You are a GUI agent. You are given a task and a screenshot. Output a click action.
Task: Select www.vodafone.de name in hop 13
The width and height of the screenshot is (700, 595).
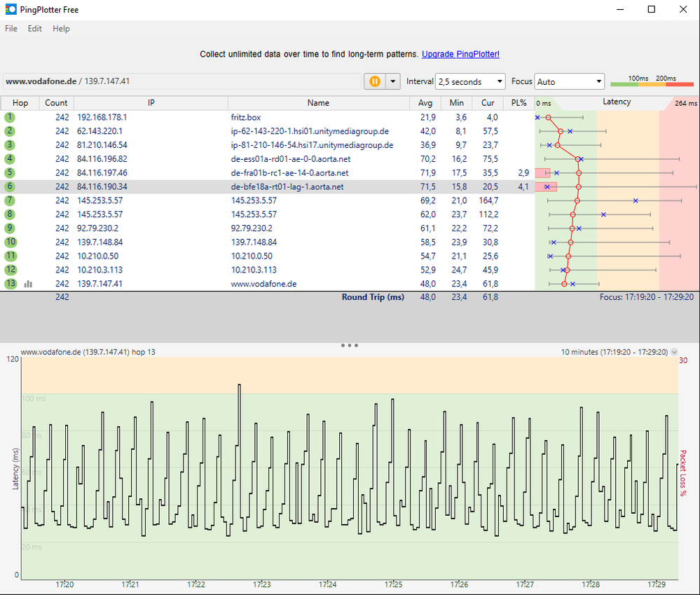(x=264, y=284)
